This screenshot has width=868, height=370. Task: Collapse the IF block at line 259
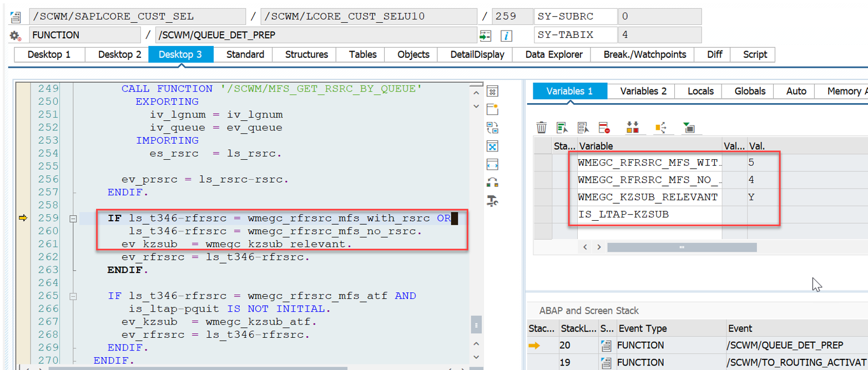point(72,219)
